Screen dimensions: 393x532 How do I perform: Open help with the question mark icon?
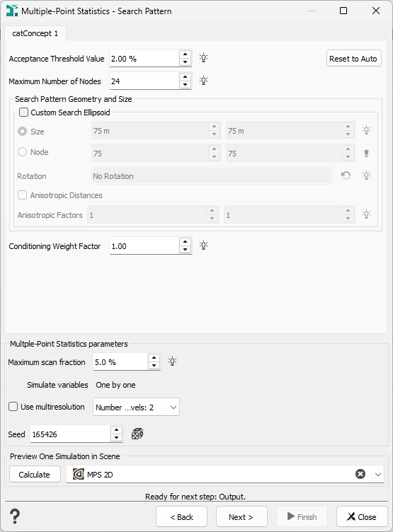pos(15,516)
